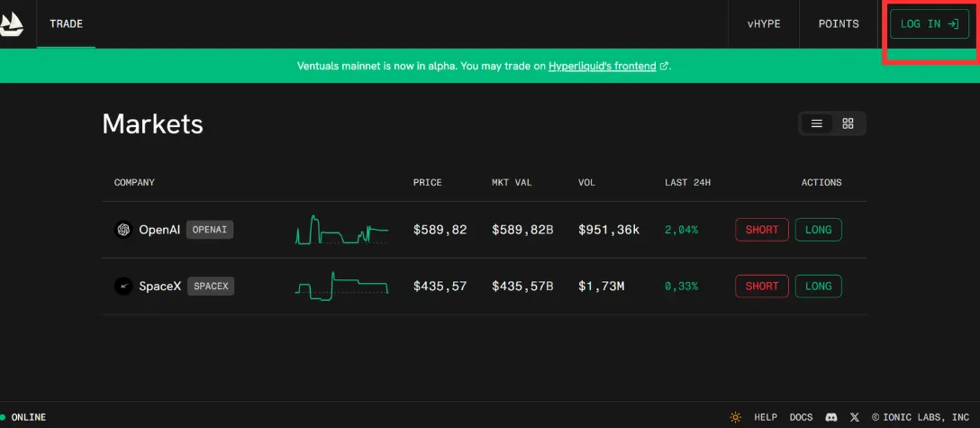
Task: Short the OpenAI market
Action: coord(761,230)
